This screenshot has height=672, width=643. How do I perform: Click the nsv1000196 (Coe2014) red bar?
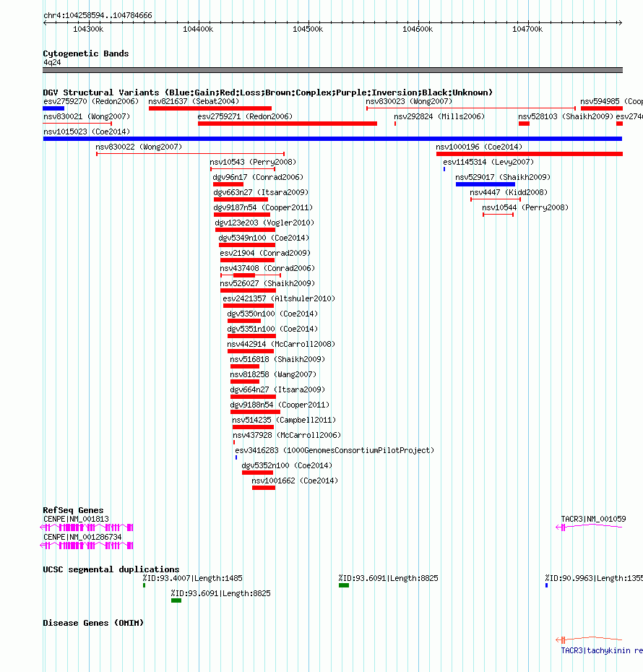pos(530,154)
